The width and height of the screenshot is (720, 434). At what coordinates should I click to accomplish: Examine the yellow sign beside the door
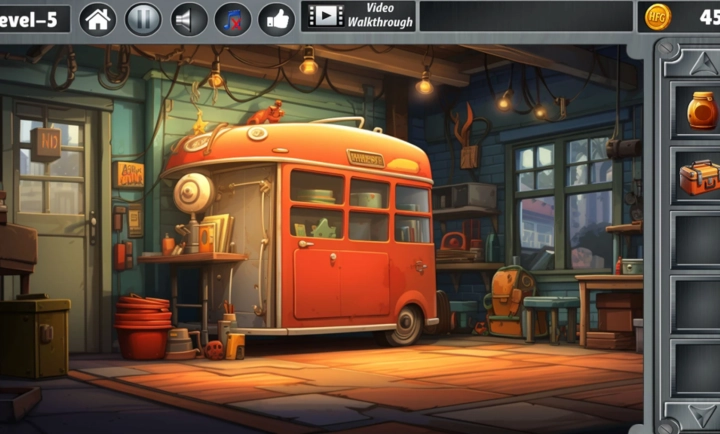[x=128, y=174]
